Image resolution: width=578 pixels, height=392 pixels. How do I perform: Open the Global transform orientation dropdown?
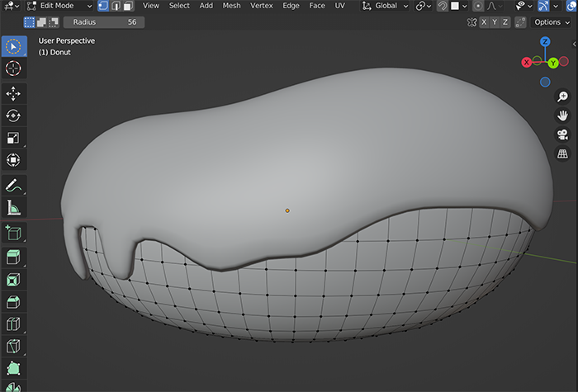(x=386, y=6)
